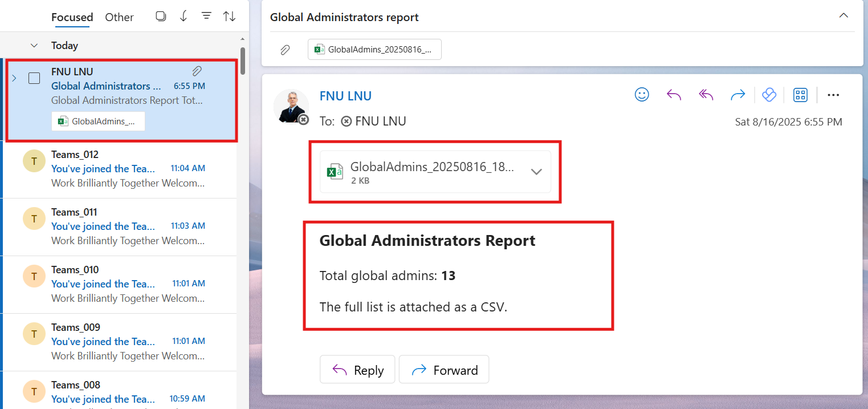Open the Apps grid icon
Image resolution: width=868 pixels, height=409 pixels.
[x=801, y=95]
